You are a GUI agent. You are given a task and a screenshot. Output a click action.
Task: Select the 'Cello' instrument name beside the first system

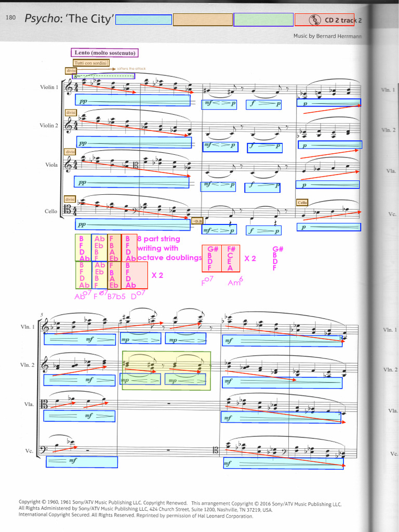[x=51, y=211]
